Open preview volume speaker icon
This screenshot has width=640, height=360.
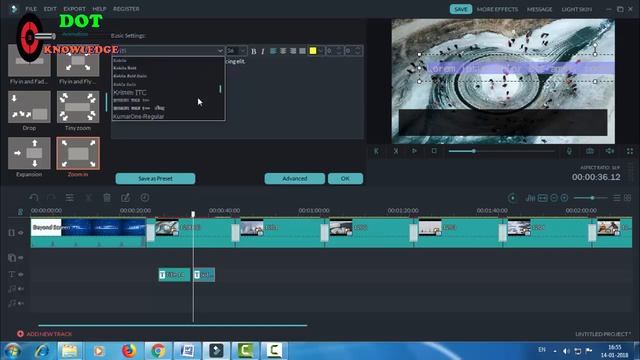coord(610,151)
